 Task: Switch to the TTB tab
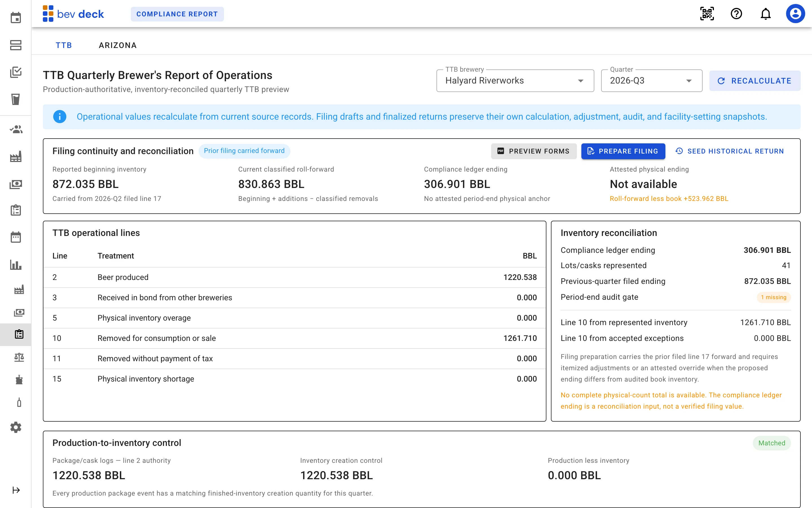(64, 45)
